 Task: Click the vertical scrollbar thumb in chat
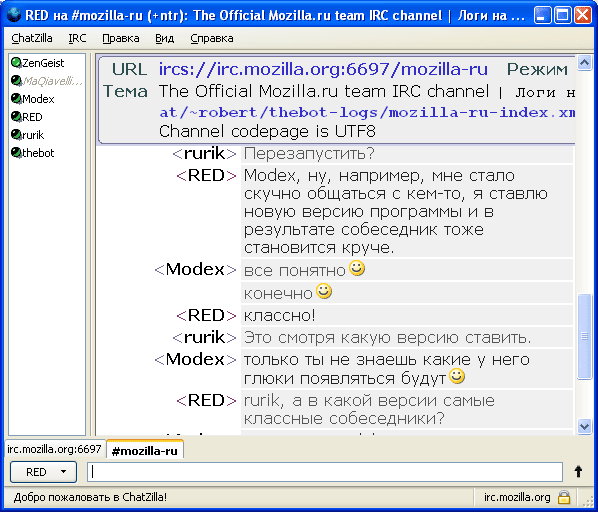(584, 336)
